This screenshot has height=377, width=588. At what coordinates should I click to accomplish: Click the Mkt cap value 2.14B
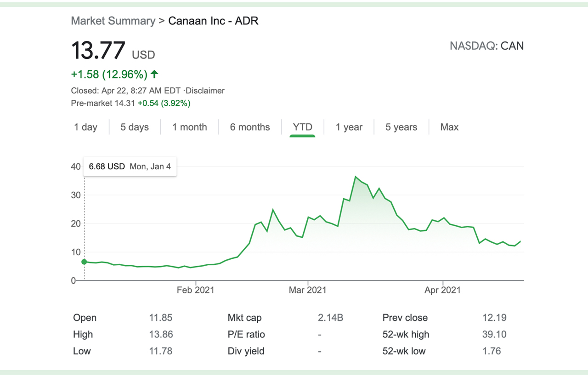tap(331, 318)
